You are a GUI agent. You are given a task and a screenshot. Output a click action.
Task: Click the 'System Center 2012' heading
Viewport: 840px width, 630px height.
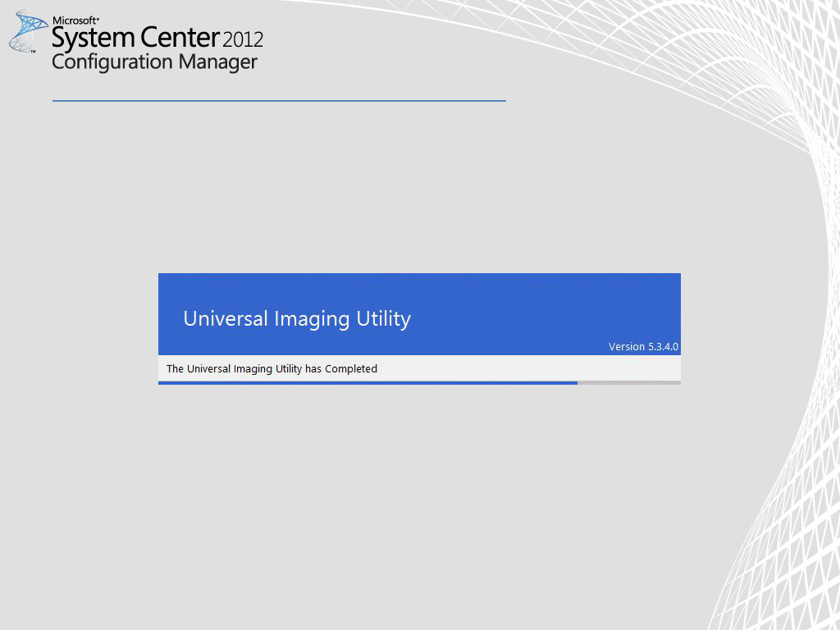pos(157,39)
